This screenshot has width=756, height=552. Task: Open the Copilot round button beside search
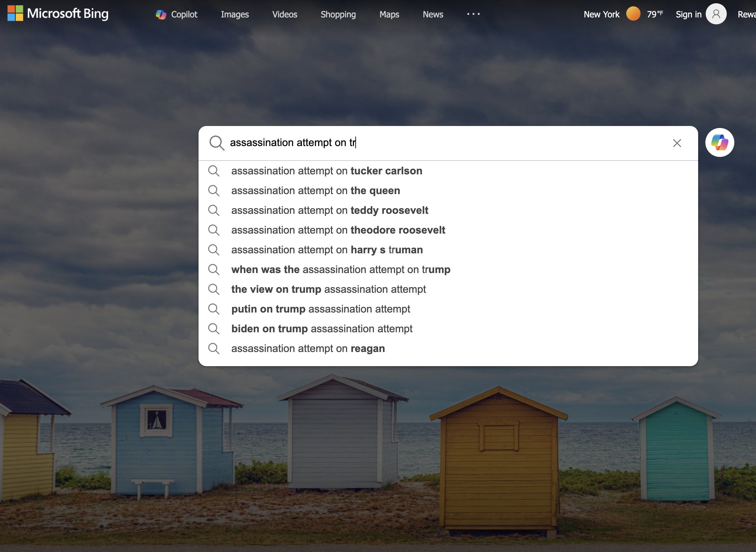click(x=720, y=143)
